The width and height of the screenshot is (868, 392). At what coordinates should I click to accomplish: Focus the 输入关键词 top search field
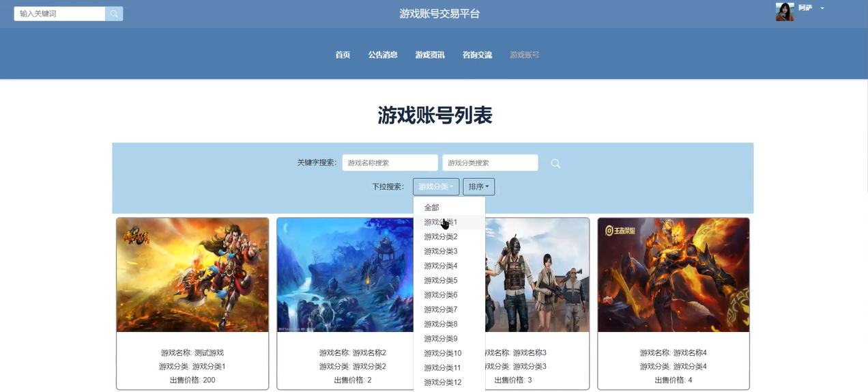coord(59,14)
